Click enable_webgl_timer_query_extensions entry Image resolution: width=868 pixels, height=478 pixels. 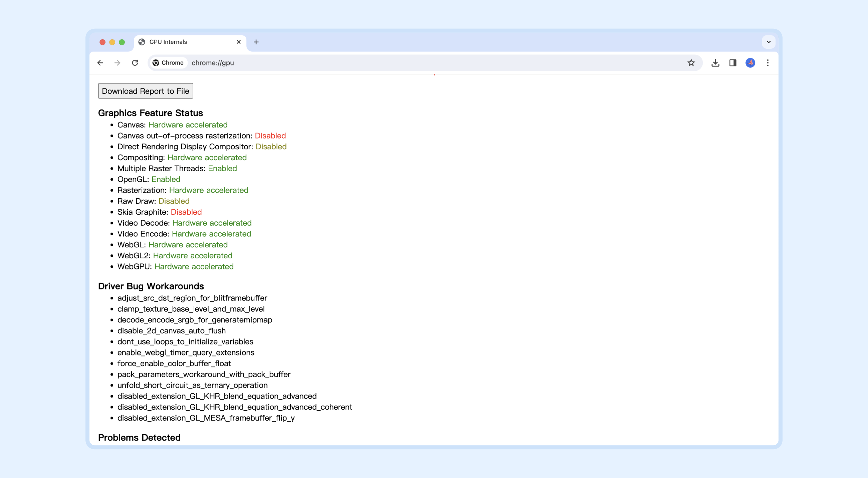coord(186,352)
